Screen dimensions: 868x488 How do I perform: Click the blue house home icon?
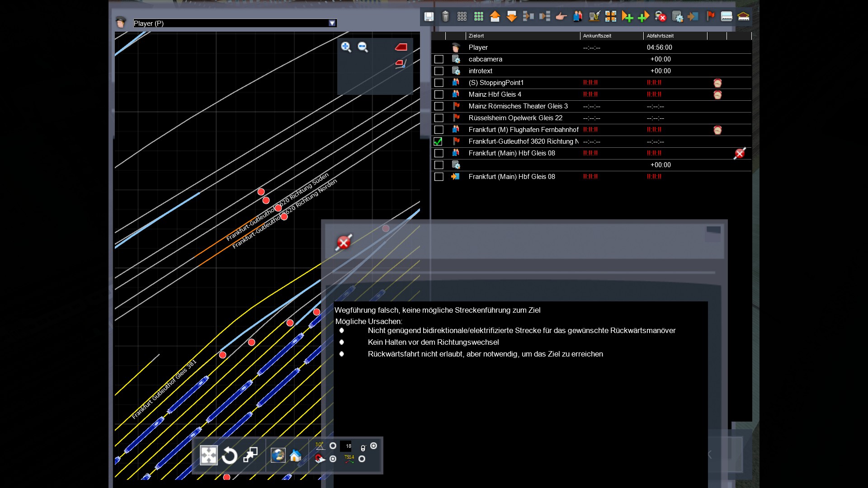click(296, 455)
